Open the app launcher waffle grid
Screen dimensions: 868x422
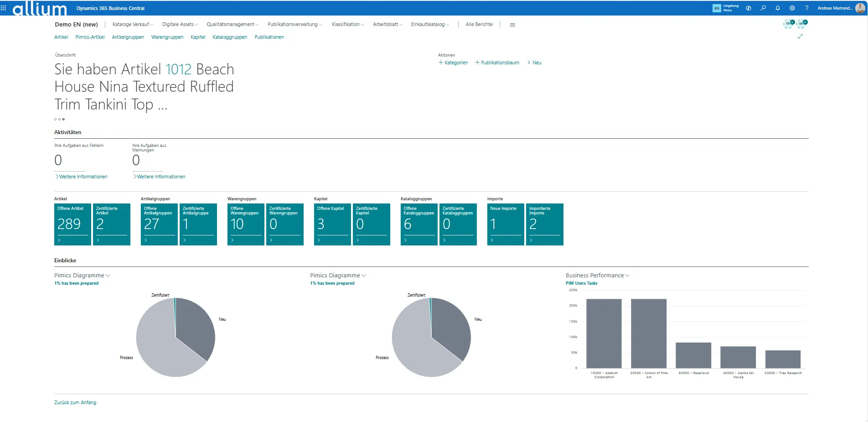click(4, 8)
